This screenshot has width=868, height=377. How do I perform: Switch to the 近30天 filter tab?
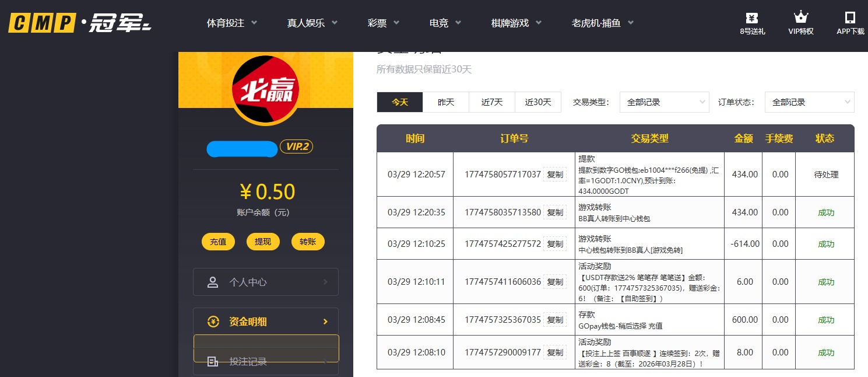coord(537,102)
